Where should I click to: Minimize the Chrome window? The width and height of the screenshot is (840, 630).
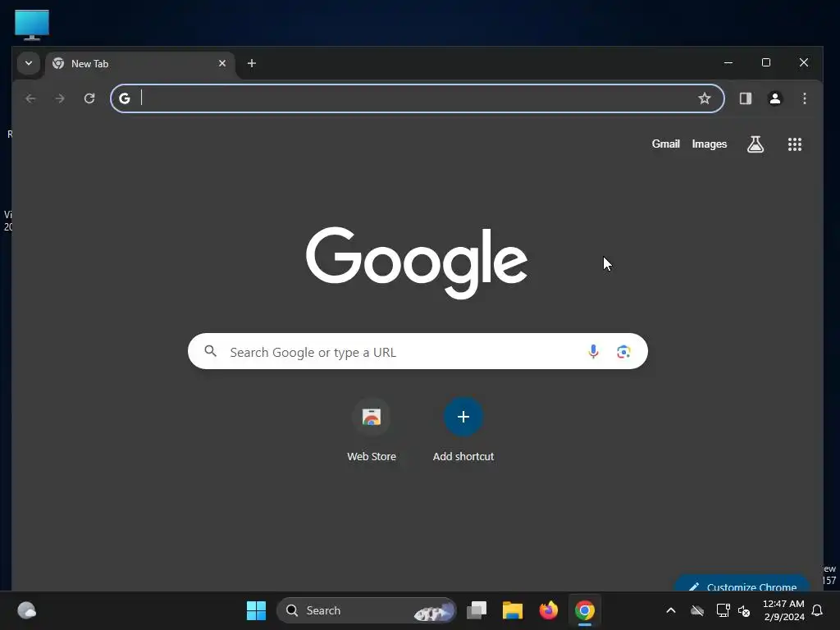click(728, 62)
